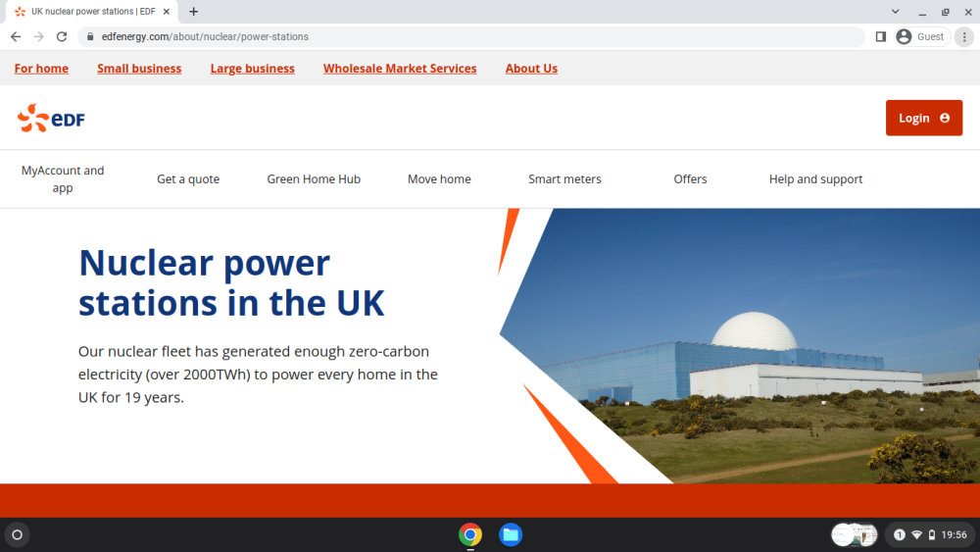This screenshot has width=980, height=552.
Task: Open the Get a quote menu
Action: tap(188, 178)
